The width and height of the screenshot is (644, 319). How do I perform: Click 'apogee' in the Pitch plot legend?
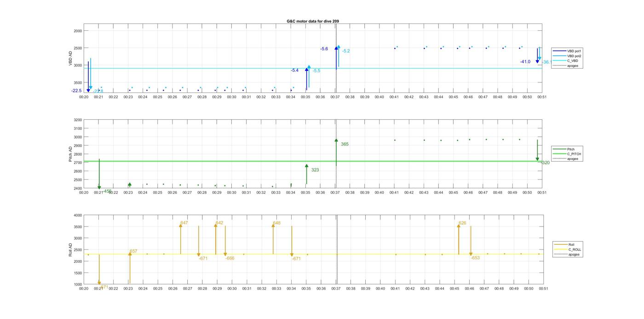click(566, 159)
